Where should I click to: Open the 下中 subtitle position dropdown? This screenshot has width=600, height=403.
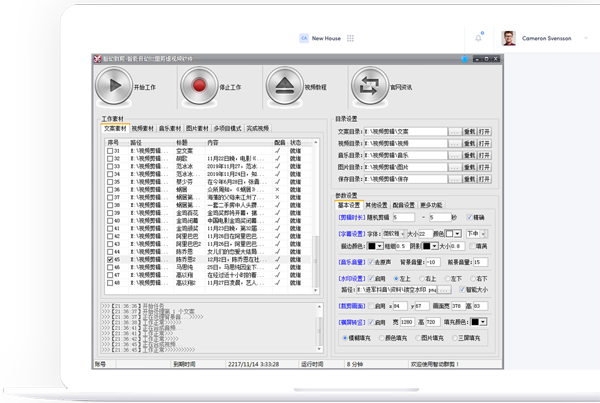tap(485, 232)
